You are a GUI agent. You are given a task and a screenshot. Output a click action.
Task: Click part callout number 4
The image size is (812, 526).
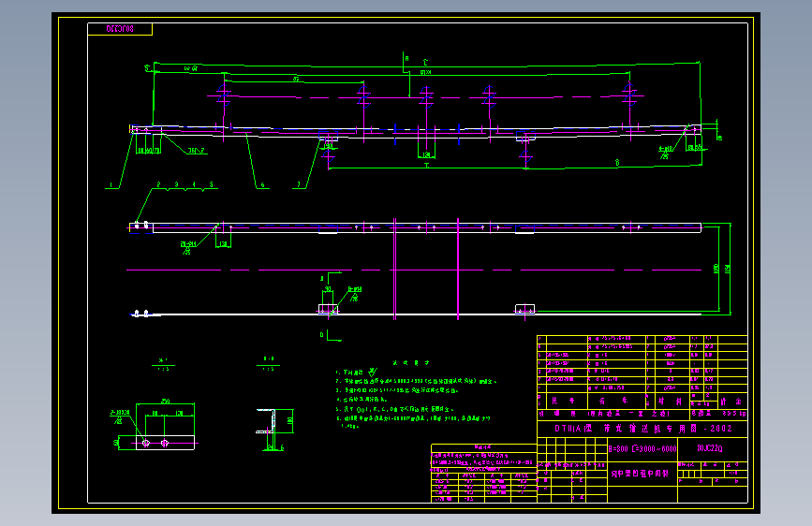click(x=194, y=184)
